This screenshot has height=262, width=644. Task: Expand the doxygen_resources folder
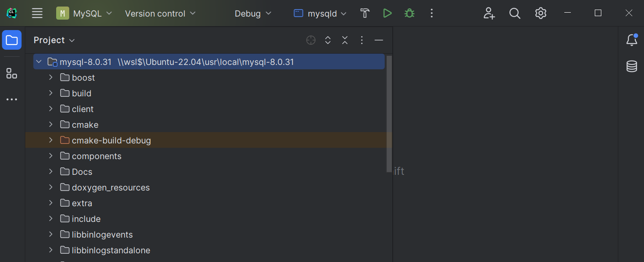51,187
